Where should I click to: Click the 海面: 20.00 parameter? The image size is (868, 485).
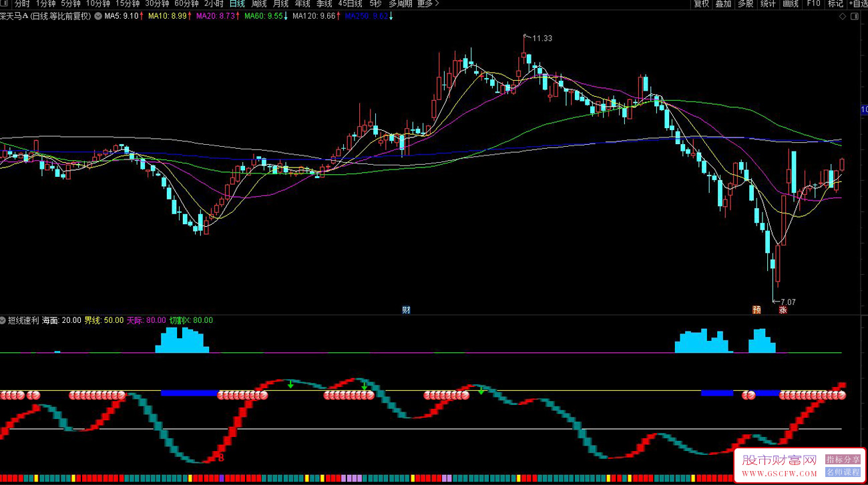pyautogui.click(x=61, y=320)
